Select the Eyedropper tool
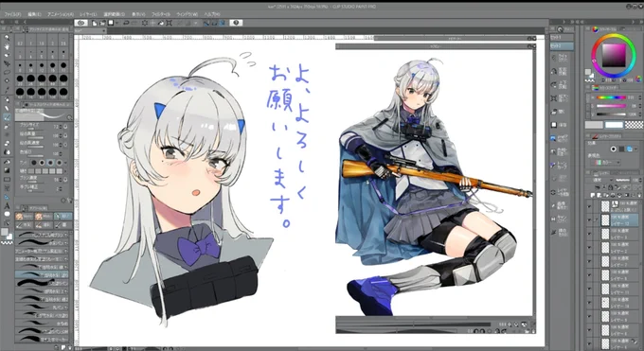This screenshot has height=351, width=644. tap(7, 90)
